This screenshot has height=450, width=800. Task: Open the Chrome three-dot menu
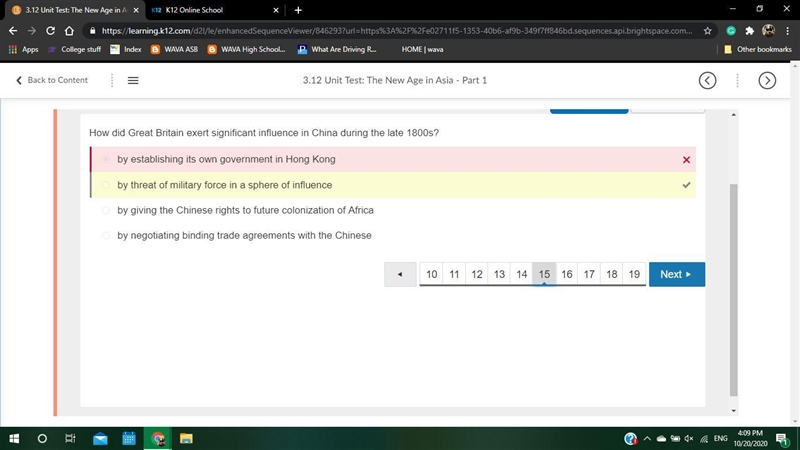pos(788,31)
